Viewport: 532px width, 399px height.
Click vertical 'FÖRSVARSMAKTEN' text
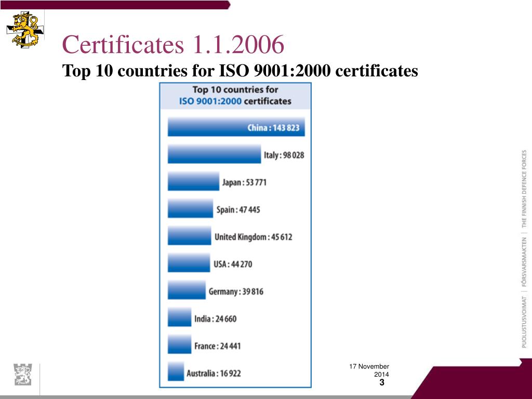(x=524, y=262)
